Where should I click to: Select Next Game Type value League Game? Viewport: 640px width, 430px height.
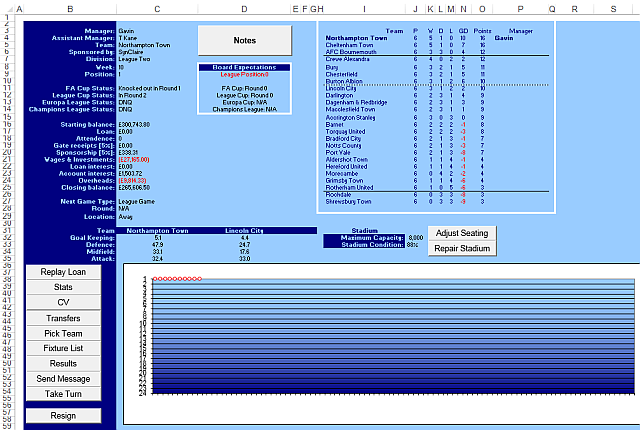tap(136, 202)
